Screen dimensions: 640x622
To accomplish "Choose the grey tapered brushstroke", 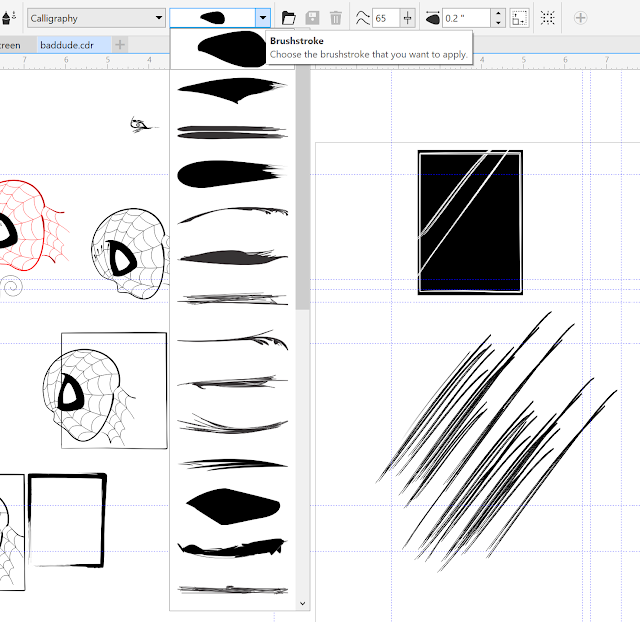I will pos(233,258).
